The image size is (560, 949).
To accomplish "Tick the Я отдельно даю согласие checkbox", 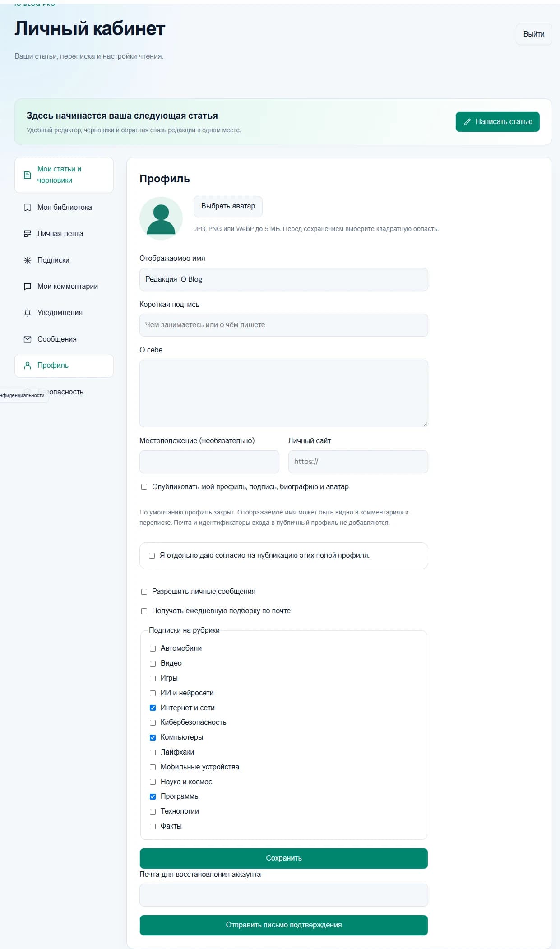I will [x=152, y=556].
